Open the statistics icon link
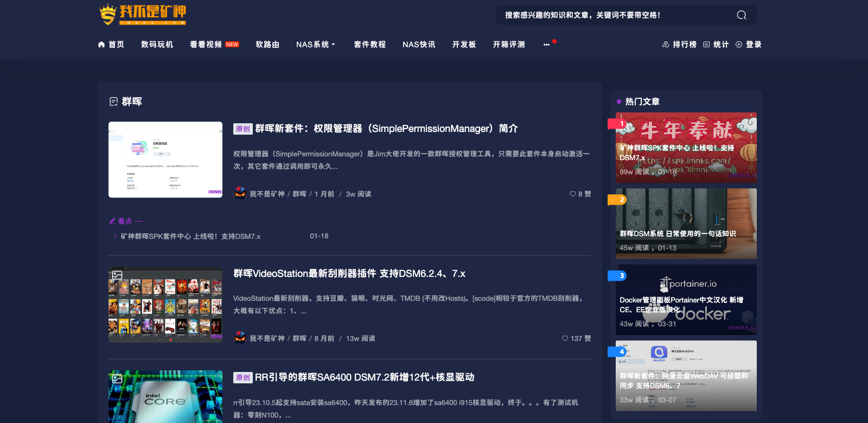868x423 pixels. pyautogui.click(x=706, y=45)
